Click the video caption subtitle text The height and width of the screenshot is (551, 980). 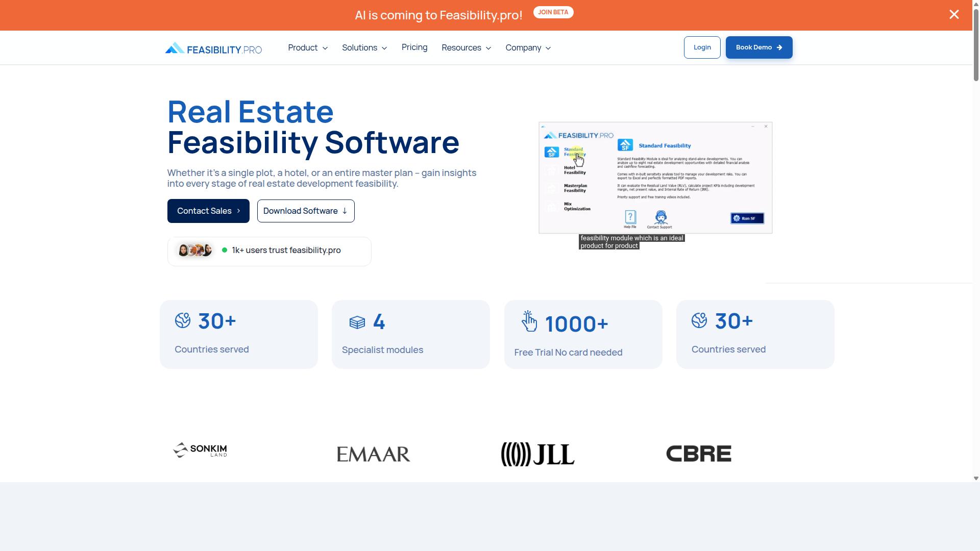[632, 242]
